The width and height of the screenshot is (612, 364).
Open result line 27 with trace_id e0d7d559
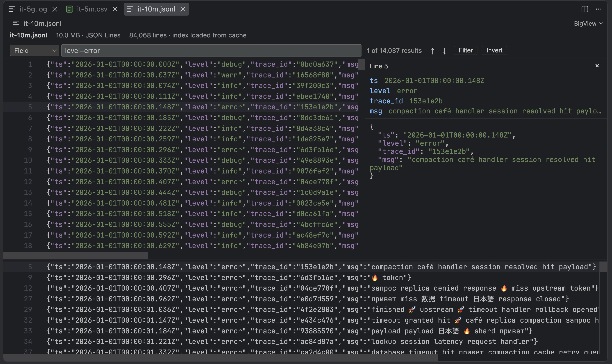click(301, 299)
